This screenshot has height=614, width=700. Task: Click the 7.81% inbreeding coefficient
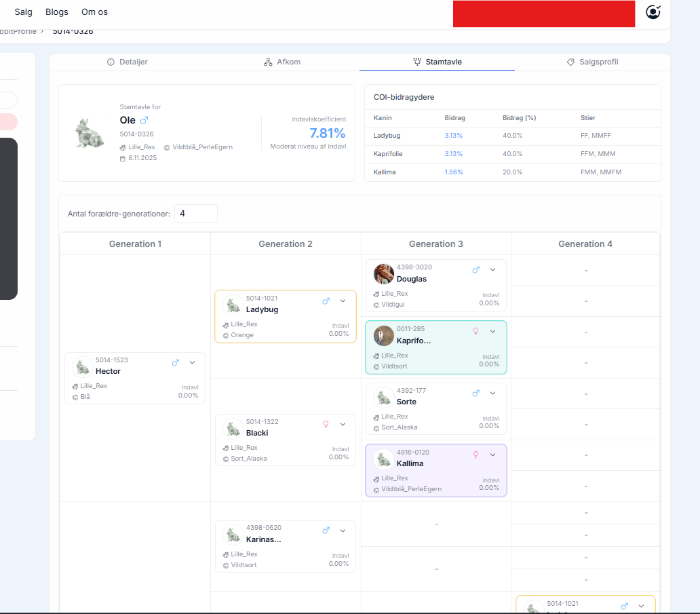(x=327, y=133)
